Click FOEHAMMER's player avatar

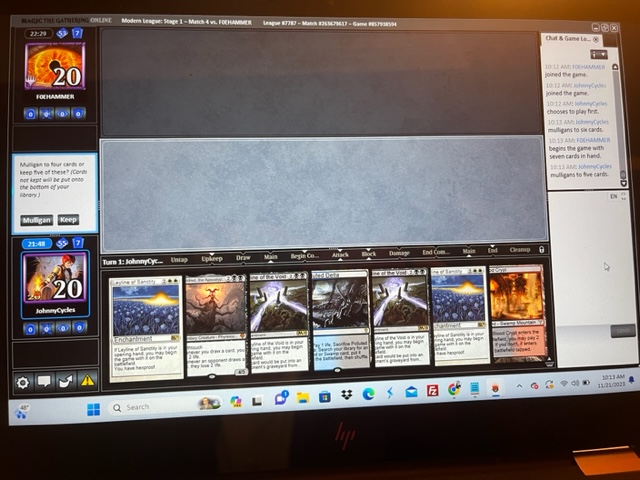pos(54,68)
